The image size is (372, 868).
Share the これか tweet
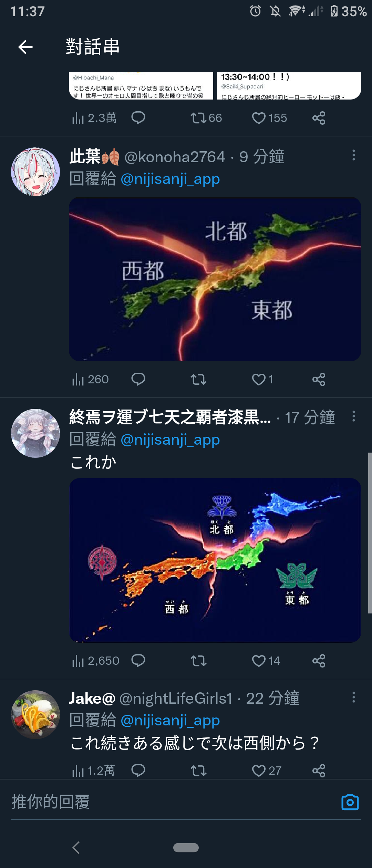click(319, 661)
